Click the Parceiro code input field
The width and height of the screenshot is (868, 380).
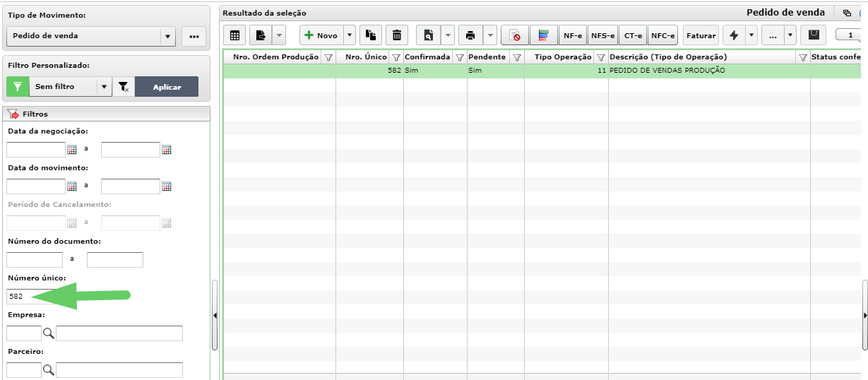tap(24, 369)
